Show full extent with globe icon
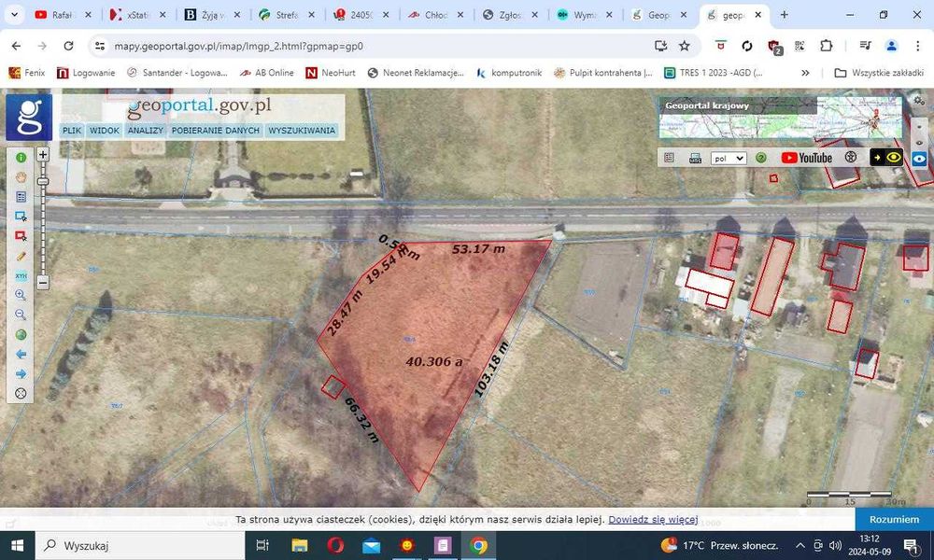The width and height of the screenshot is (934, 560). click(x=21, y=334)
